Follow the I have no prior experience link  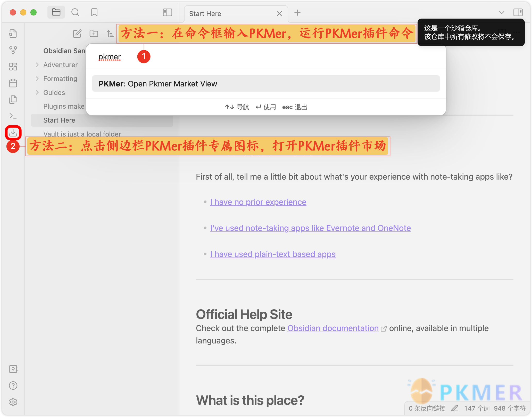click(258, 202)
